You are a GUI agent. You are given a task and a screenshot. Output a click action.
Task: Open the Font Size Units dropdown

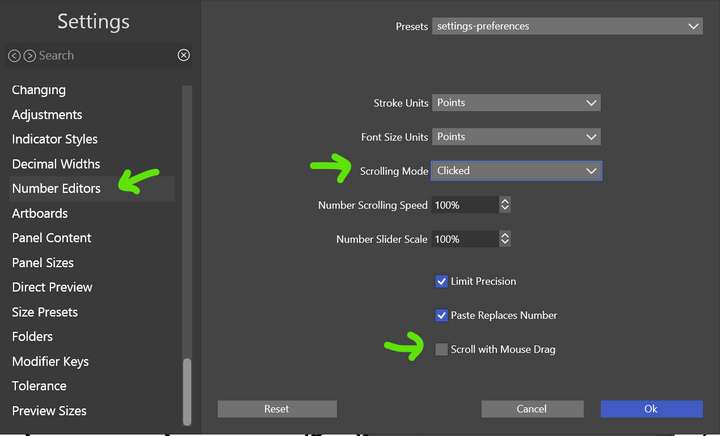point(516,137)
